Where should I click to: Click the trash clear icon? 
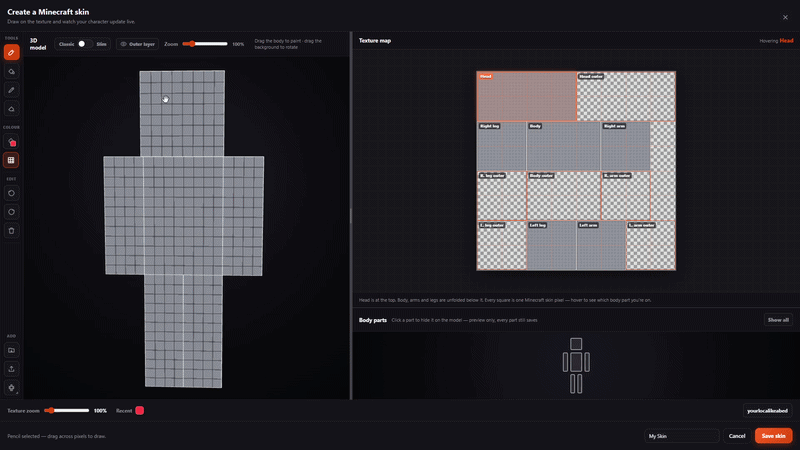pyautogui.click(x=11, y=231)
